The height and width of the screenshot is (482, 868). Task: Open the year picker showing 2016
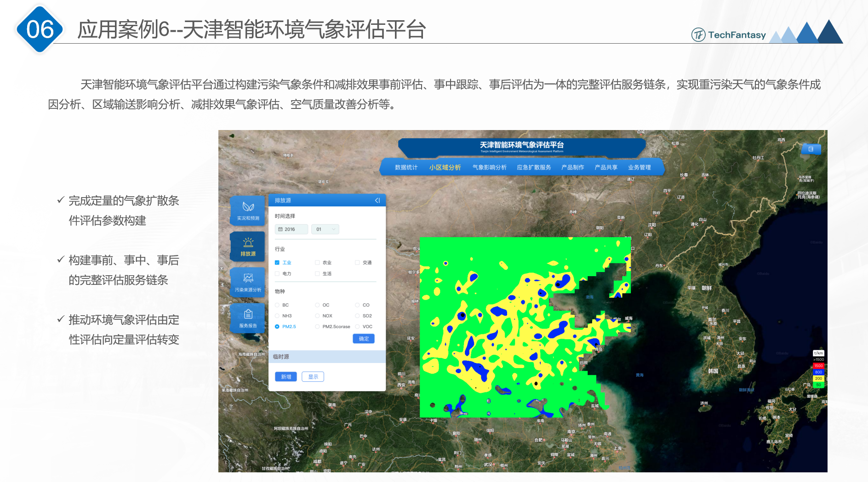click(x=291, y=229)
